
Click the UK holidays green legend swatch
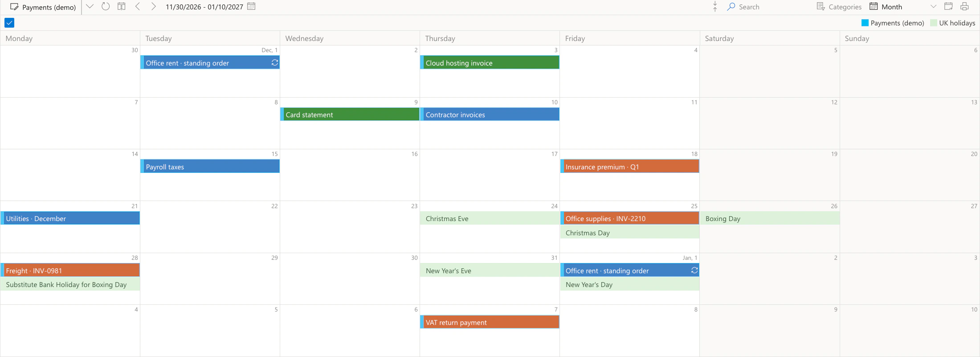point(934,23)
